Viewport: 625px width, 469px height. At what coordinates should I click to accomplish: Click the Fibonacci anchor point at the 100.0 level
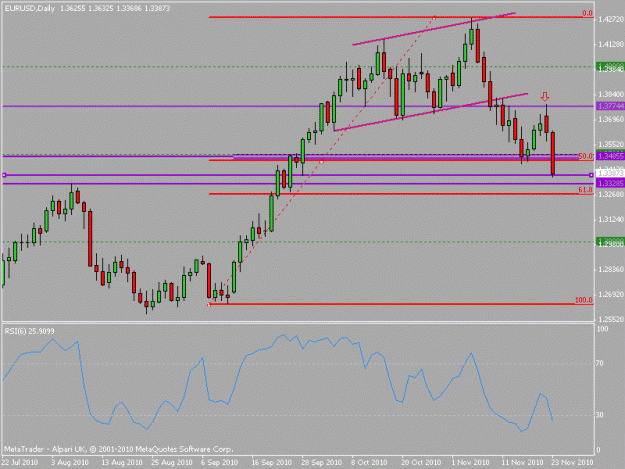209,304
